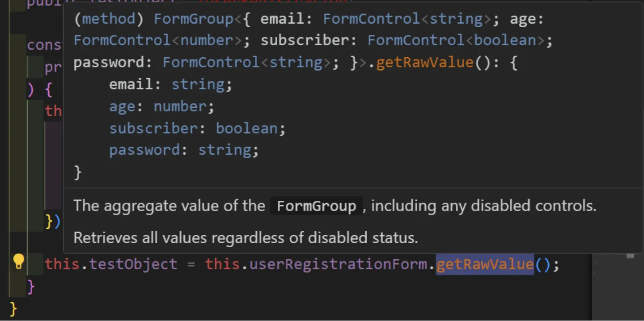Viewport: 644px width, 321px height.
Task: Click 'Retrieves all values' description text
Action: click(x=246, y=237)
